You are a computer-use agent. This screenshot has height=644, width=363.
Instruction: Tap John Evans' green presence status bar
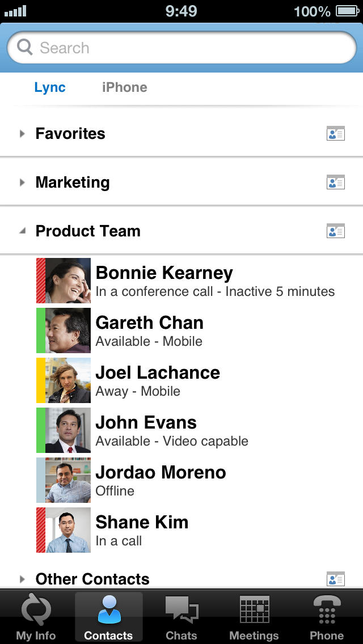(40, 430)
